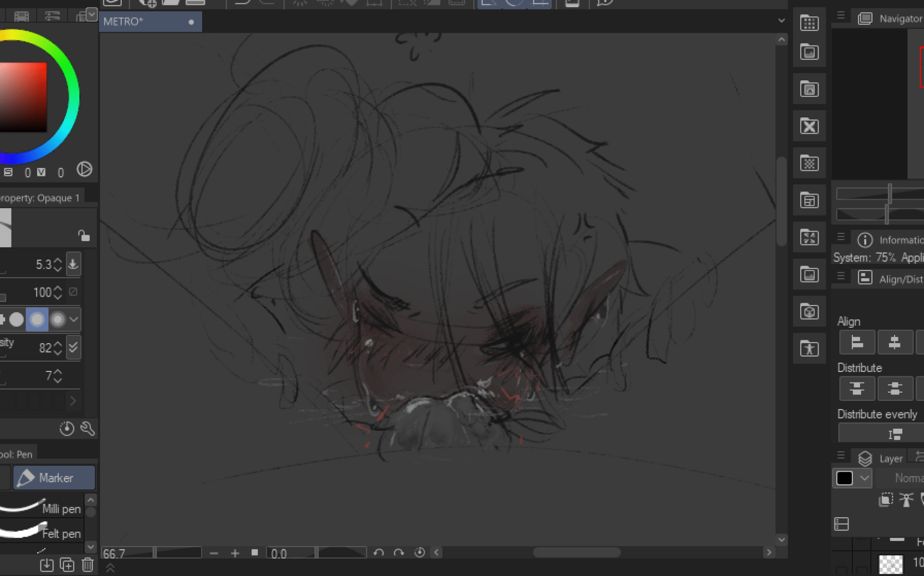Click the material folder with X icon
The width and height of the screenshot is (924, 576).
pos(809,126)
